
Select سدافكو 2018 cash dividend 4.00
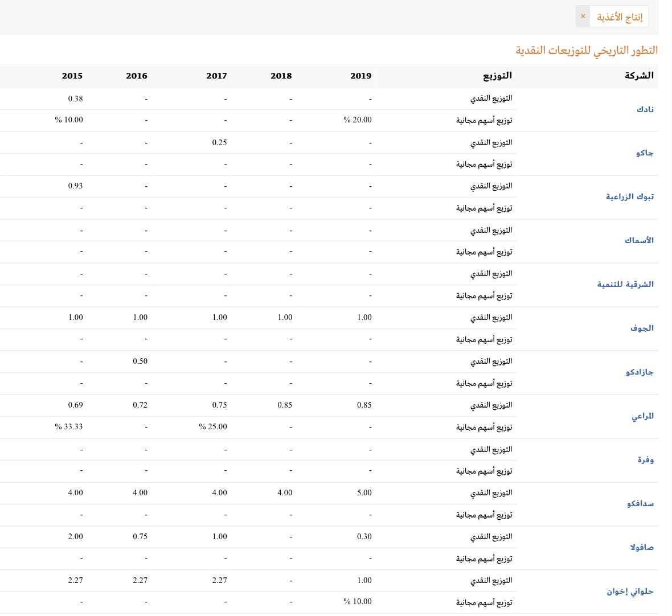point(285,492)
